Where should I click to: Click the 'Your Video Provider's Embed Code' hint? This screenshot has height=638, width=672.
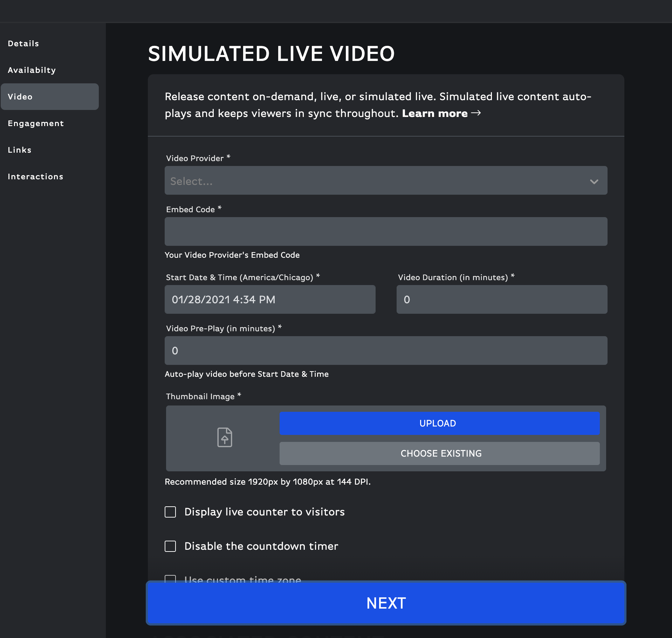click(x=232, y=255)
